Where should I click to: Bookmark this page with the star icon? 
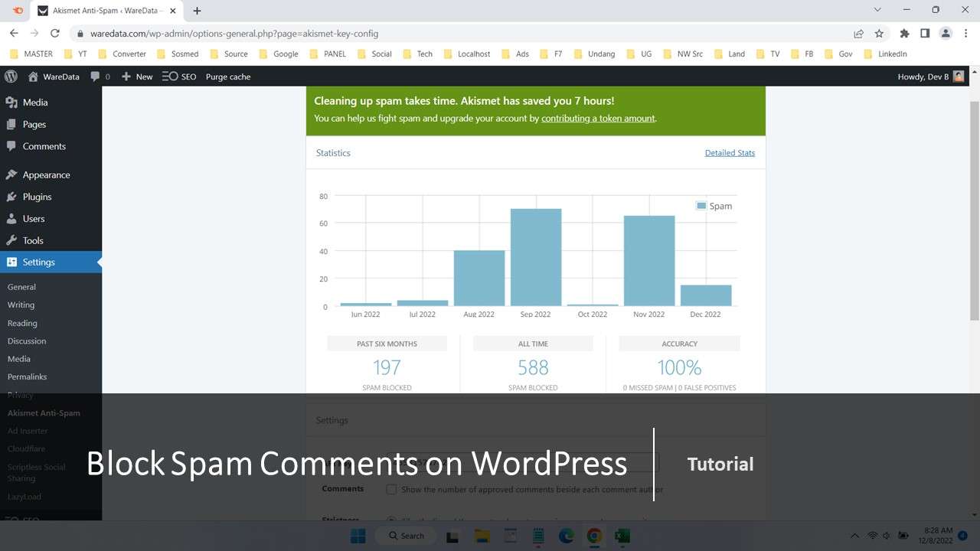point(879,34)
